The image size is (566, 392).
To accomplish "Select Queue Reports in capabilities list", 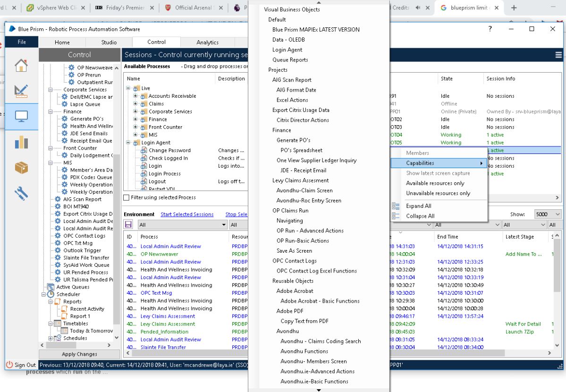I will click(290, 60).
